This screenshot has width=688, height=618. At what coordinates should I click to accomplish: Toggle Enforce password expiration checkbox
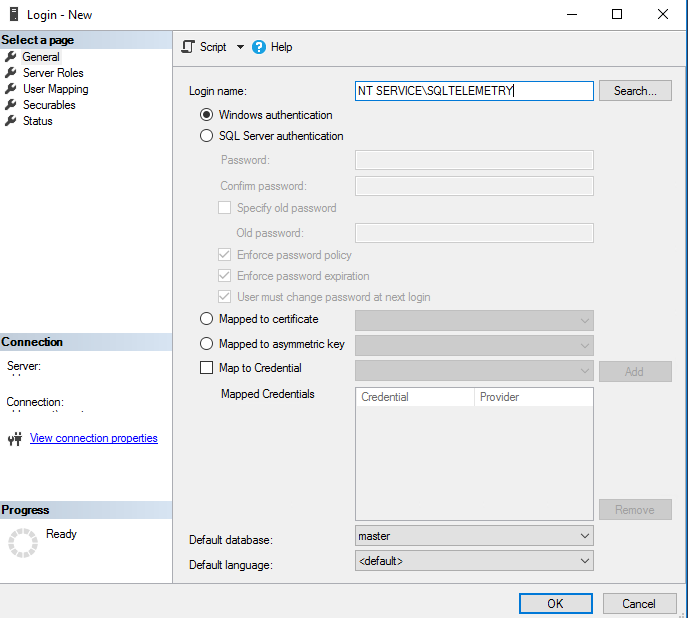(225, 276)
